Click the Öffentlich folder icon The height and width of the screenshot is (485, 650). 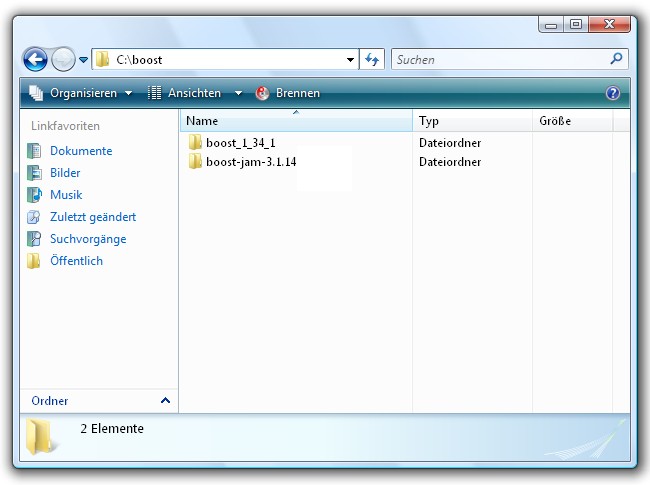pyautogui.click(x=34, y=261)
